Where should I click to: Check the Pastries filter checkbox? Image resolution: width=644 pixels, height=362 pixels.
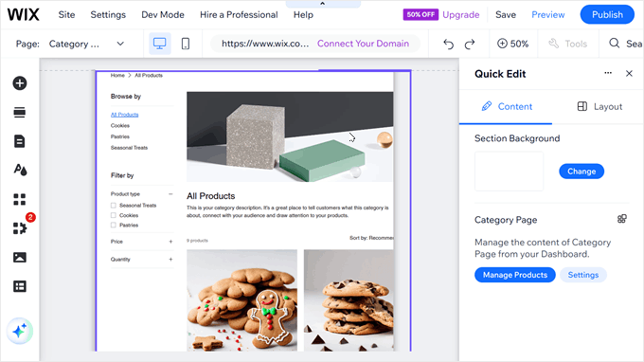[114, 226]
